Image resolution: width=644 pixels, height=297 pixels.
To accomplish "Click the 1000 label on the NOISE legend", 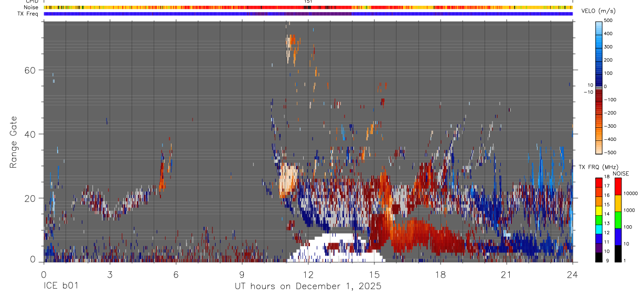I will (630, 211).
